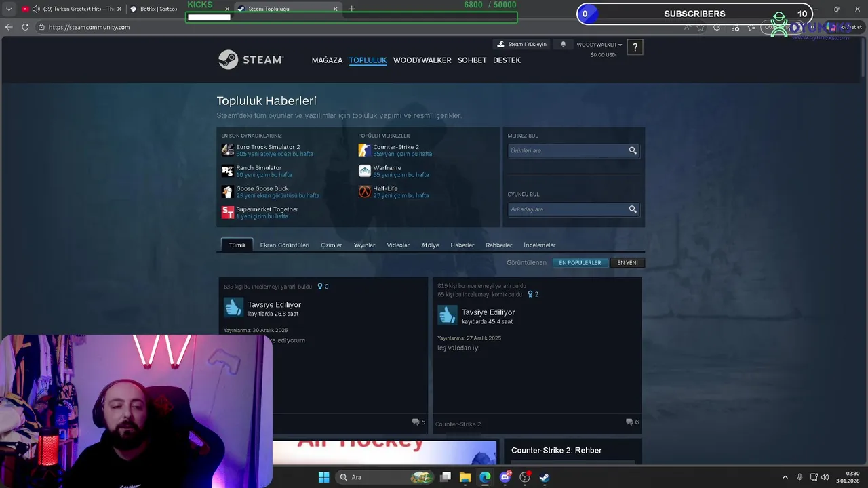This screenshot has width=868, height=488.
Task: Click the Steam'i Yükleyin button
Action: pos(521,44)
